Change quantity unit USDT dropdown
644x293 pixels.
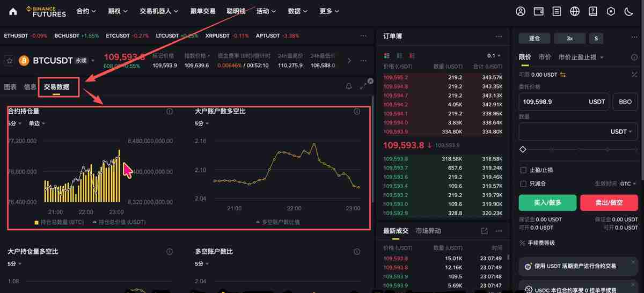[623, 131]
